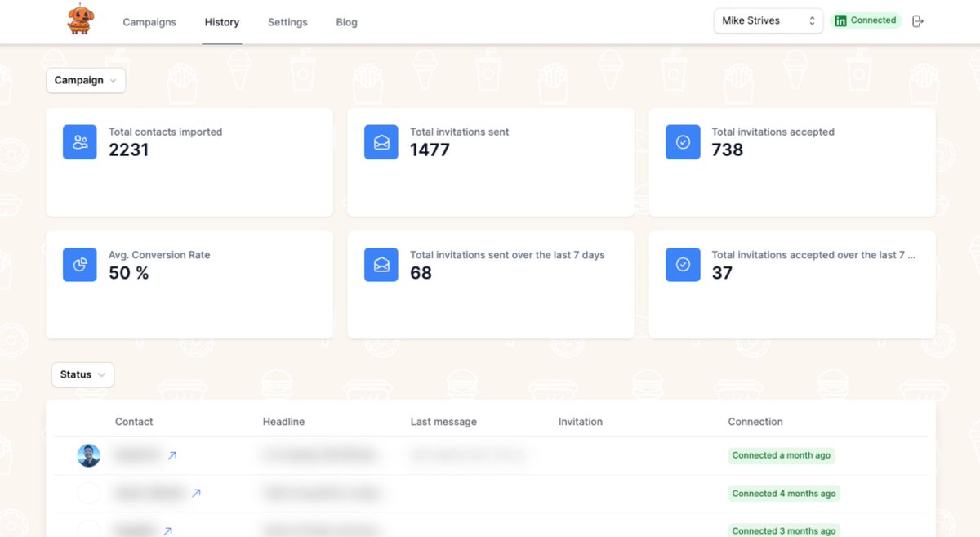
Task: Click the orange robot logo
Action: (x=80, y=20)
